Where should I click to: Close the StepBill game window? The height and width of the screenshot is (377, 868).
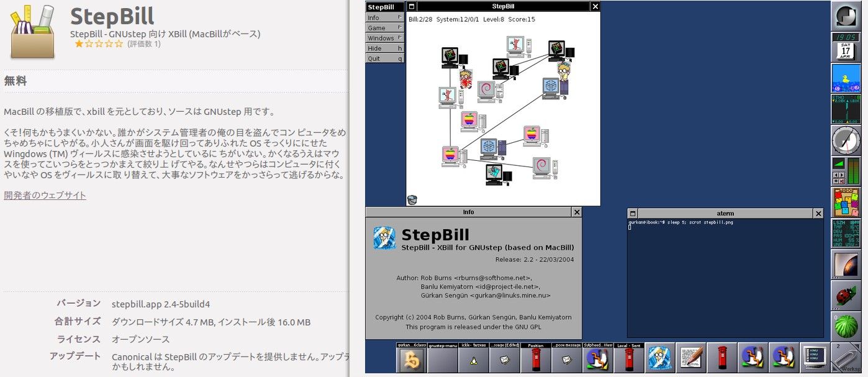click(595, 6)
